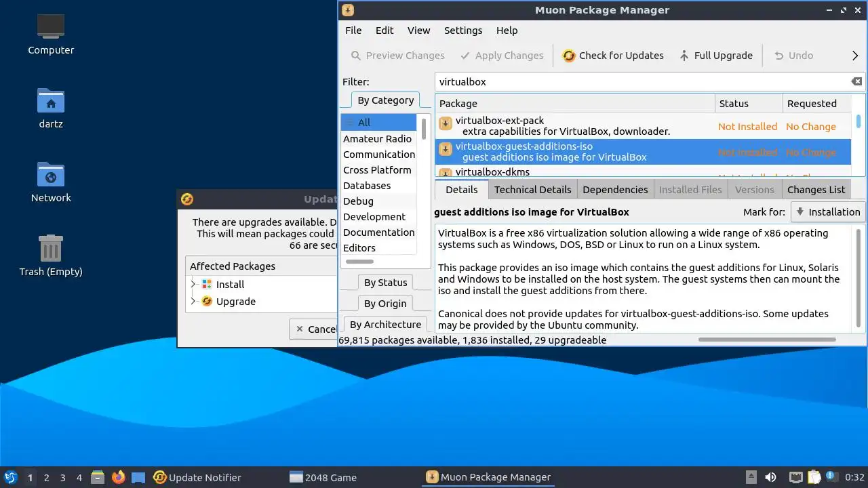The image size is (868, 488).
Task: Open the clipboard manager tray icon
Action: click(x=814, y=477)
